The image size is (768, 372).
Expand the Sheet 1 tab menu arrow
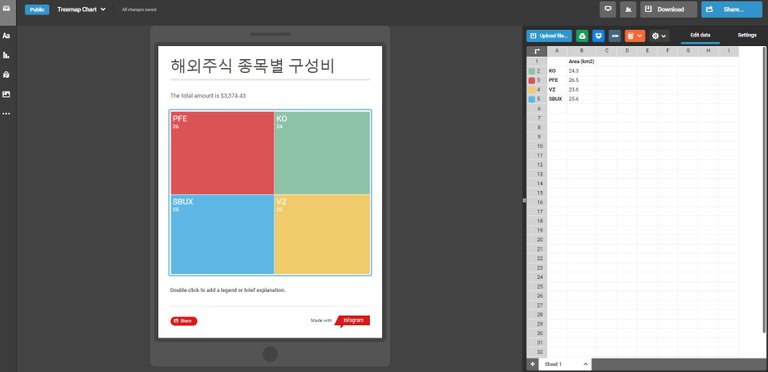585,365
